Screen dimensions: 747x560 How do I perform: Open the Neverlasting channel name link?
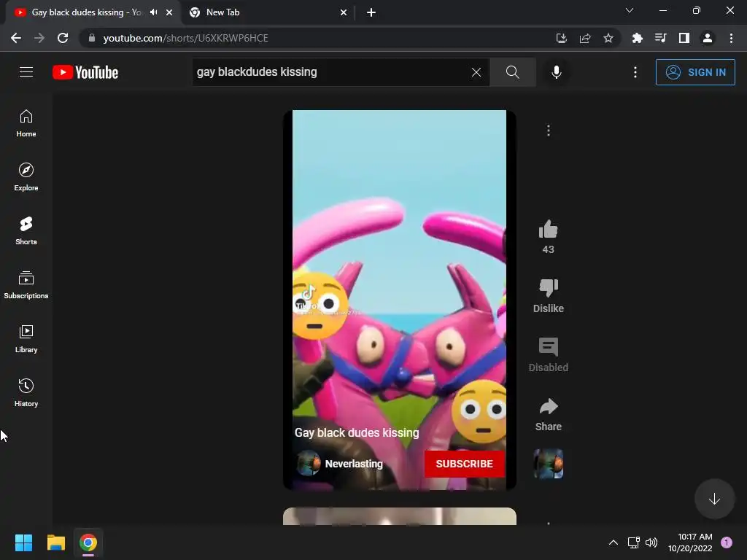(354, 464)
